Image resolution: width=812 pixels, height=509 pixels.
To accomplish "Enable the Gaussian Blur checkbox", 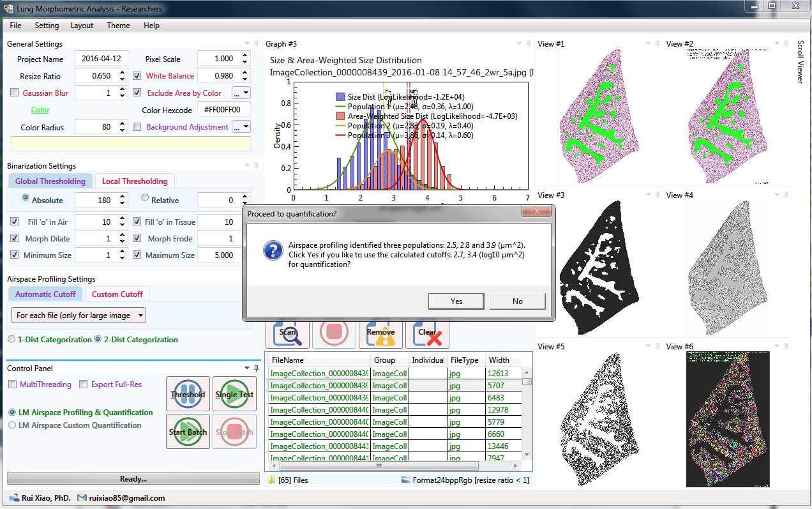I will point(15,93).
